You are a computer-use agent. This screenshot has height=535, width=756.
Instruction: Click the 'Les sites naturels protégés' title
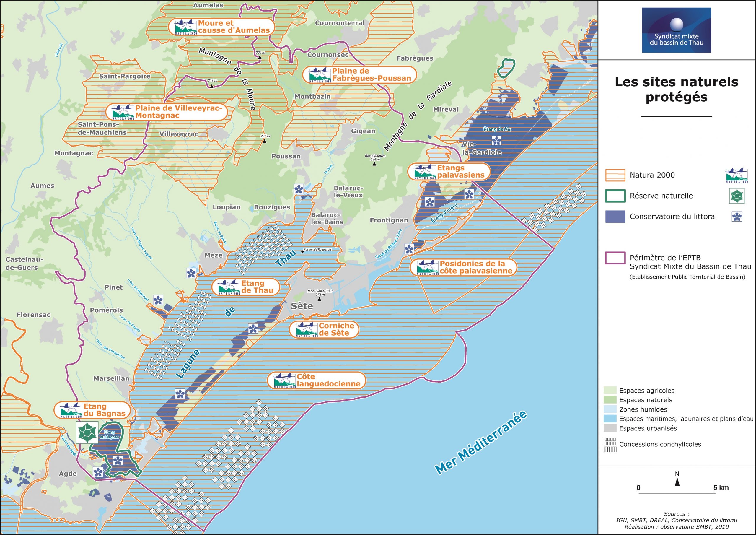pos(676,89)
